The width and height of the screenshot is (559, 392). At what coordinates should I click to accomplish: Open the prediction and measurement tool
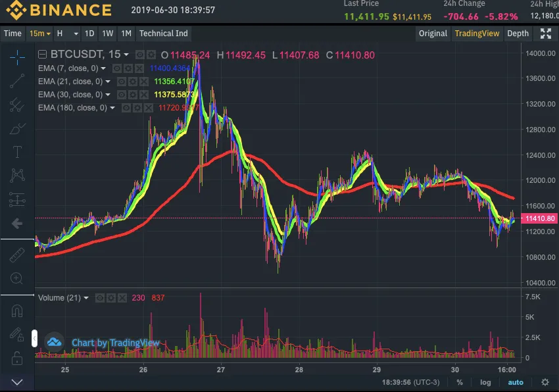(x=17, y=199)
